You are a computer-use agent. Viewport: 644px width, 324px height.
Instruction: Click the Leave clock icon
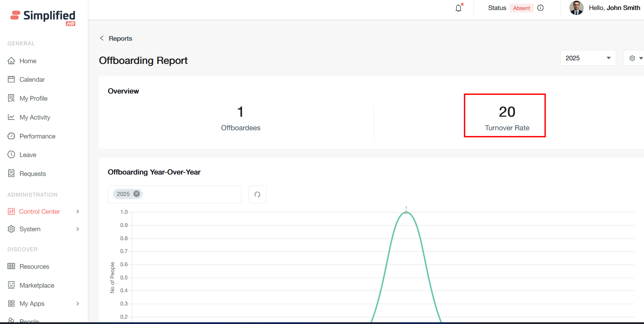coord(11,155)
